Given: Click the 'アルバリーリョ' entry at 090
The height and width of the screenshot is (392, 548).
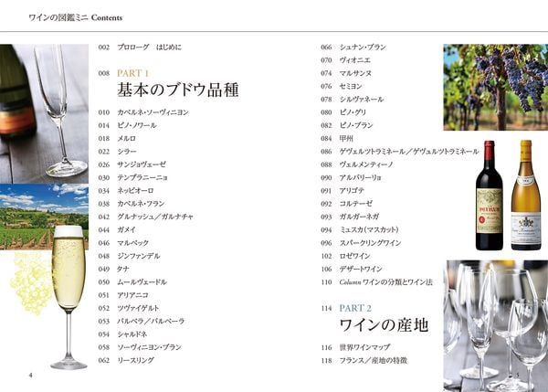Looking at the screenshot, I should [x=351, y=177].
